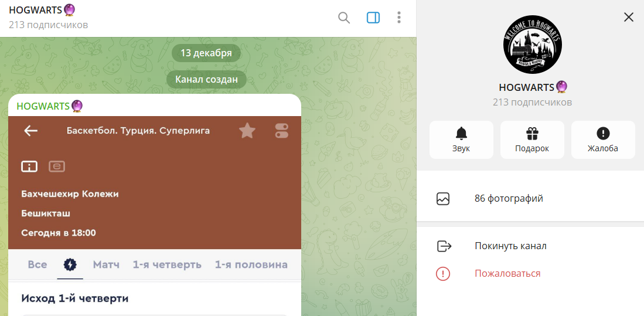This screenshot has width=644, height=316.
Task: Click the Звук bell button
Action: (461, 140)
